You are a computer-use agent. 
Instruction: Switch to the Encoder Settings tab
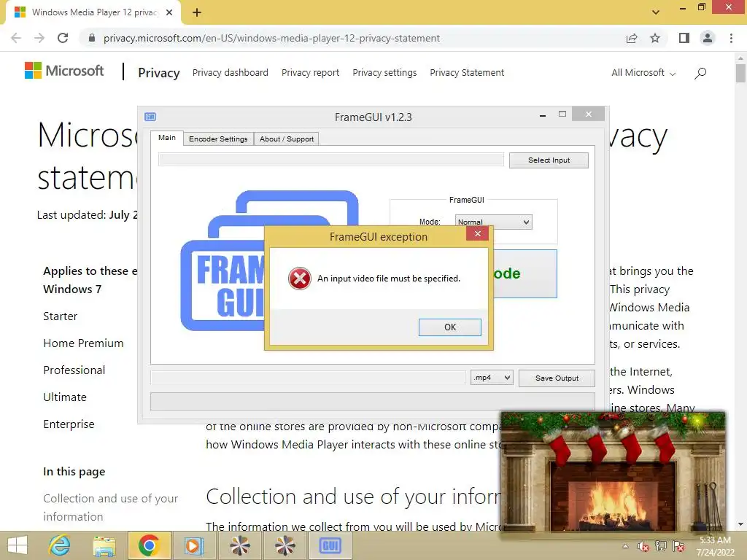(x=218, y=139)
